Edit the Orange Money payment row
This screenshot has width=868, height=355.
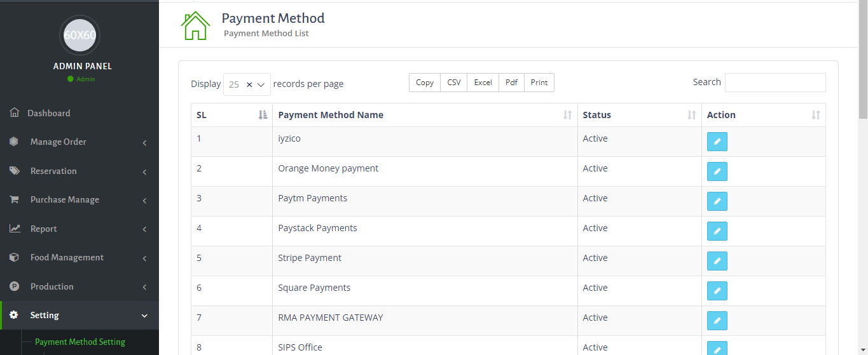pyautogui.click(x=717, y=171)
